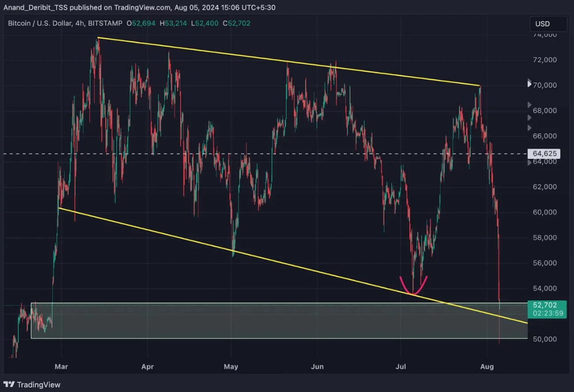Click the May label on time axis

click(x=231, y=366)
